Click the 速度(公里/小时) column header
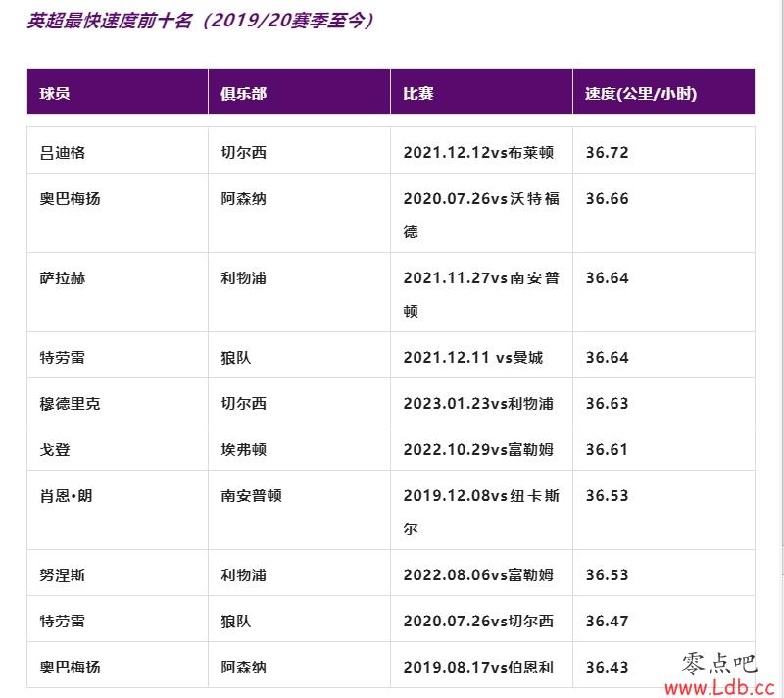Image resolution: width=784 pixels, height=698 pixels. click(663, 91)
